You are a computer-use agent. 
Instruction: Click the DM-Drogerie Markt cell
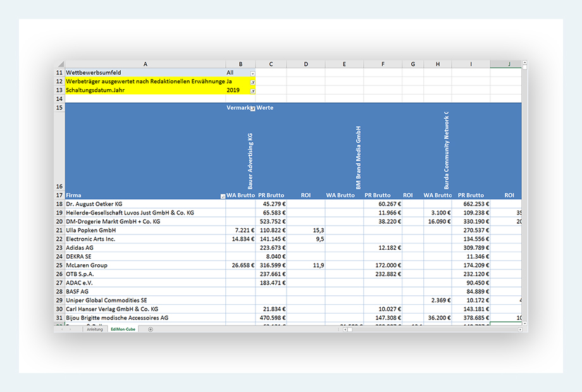[145, 221]
